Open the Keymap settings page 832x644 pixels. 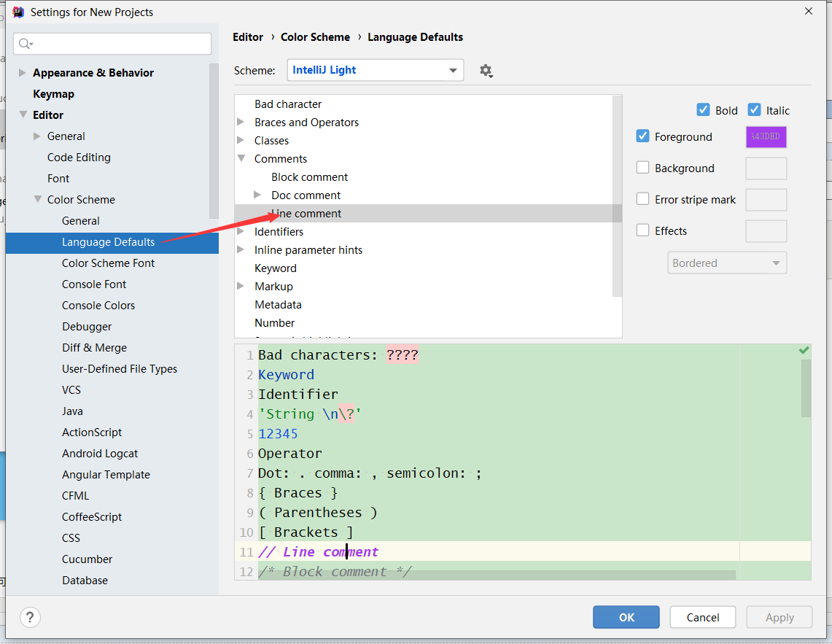pyautogui.click(x=53, y=94)
